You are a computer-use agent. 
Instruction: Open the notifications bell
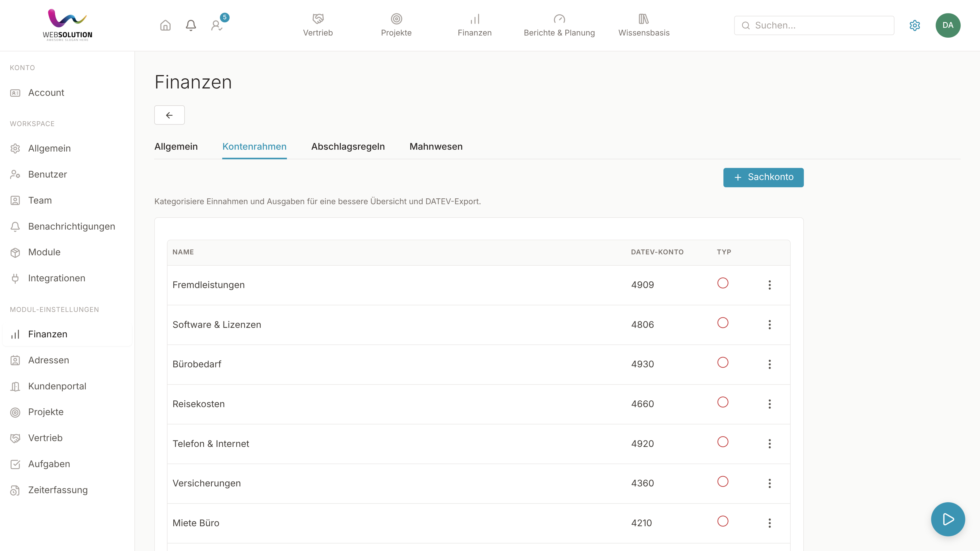point(190,25)
